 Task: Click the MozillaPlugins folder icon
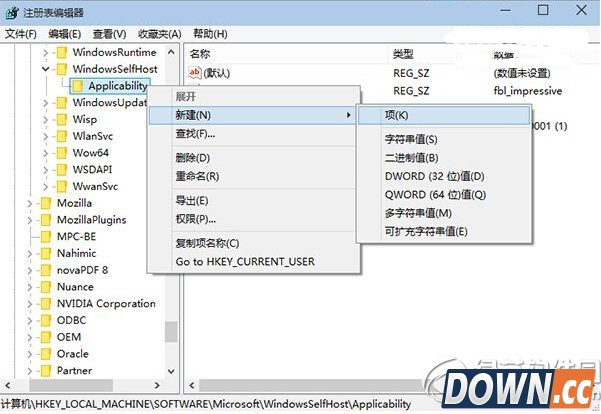click(46, 220)
